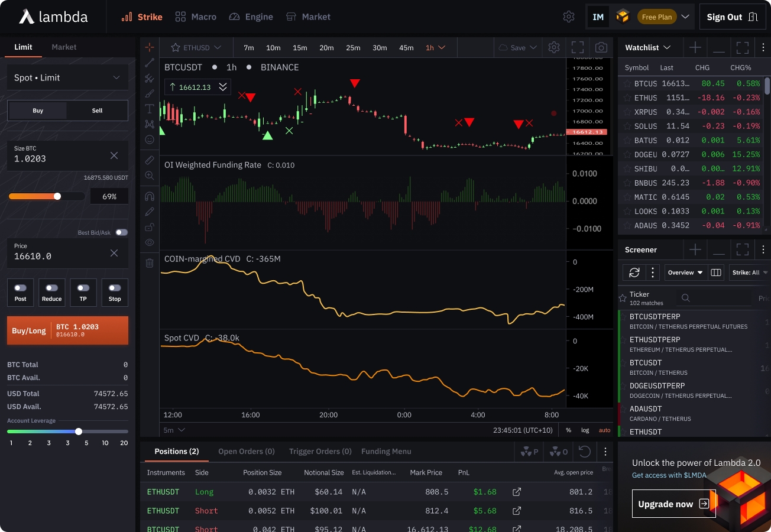Open the Trigger Orders tab
This screenshot has width=771, height=532.
point(320,452)
